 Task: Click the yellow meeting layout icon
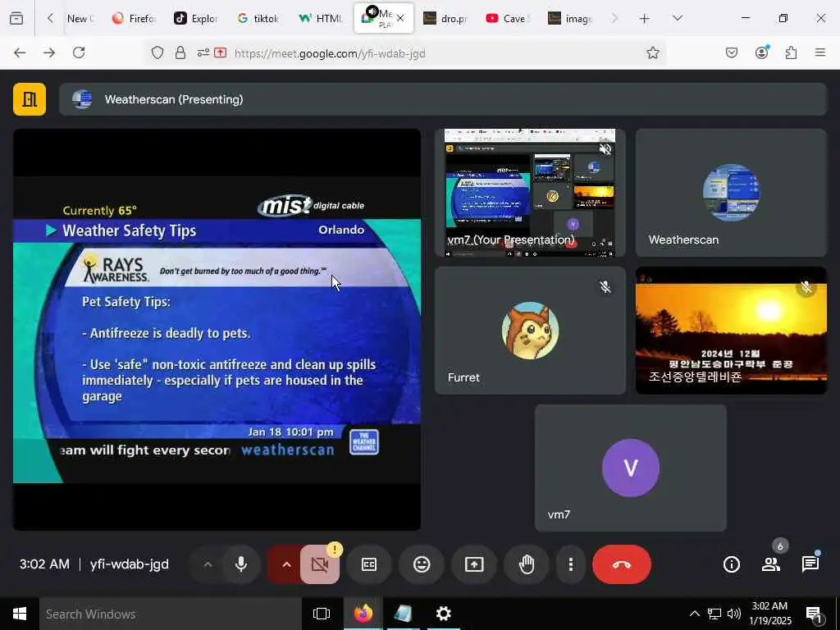[30, 99]
